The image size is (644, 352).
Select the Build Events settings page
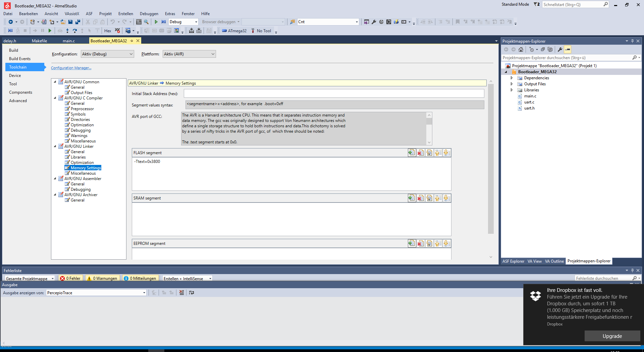[x=20, y=59]
